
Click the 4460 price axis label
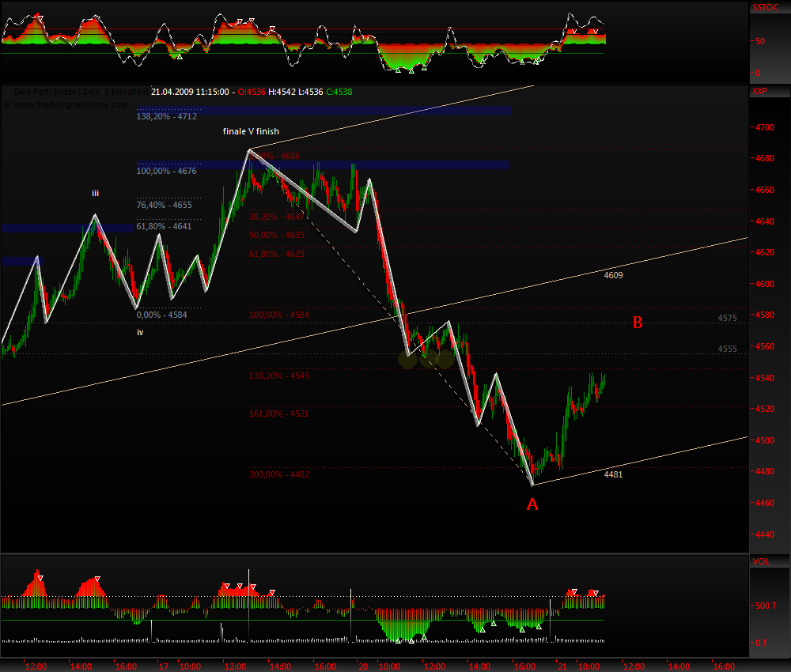(764, 503)
